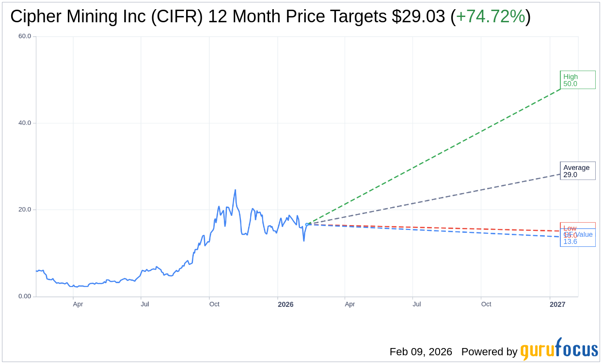This screenshot has width=602, height=364.
Task: Click the 20.0 y-axis label
Action: point(25,210)
